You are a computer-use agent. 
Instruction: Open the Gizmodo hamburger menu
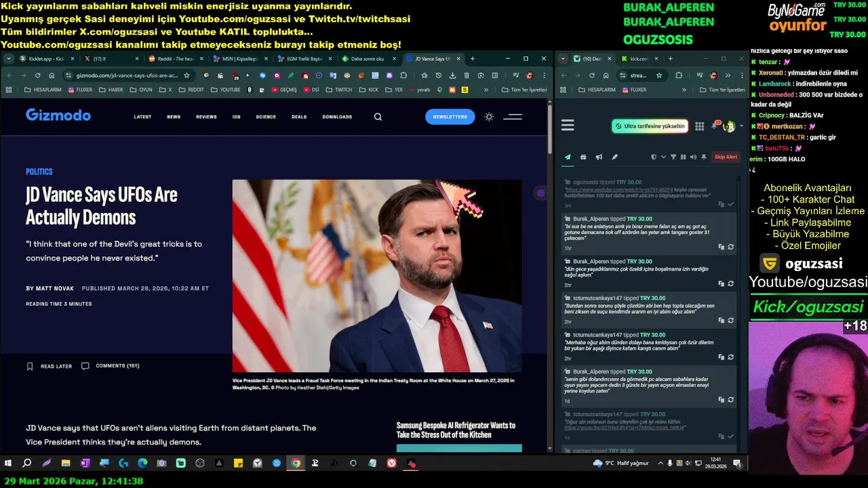pyautogui.click(x=513, y=117)
